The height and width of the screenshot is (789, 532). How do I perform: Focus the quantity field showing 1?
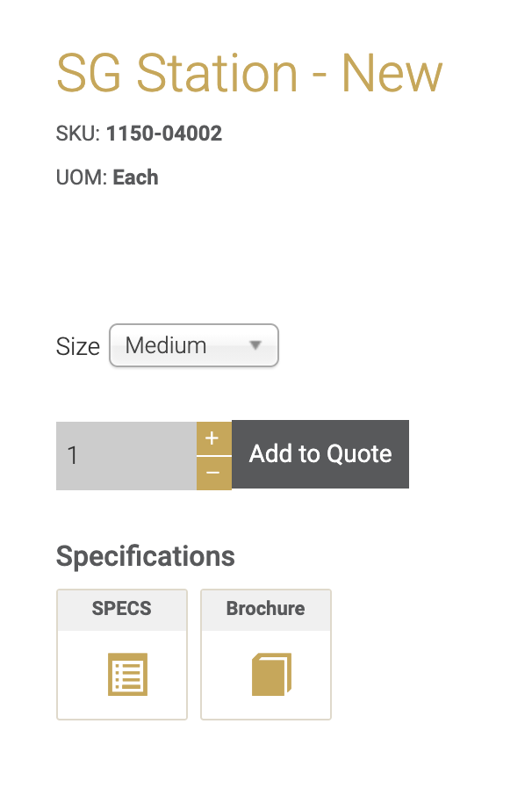pyautogui.click(x=126, y=455)
